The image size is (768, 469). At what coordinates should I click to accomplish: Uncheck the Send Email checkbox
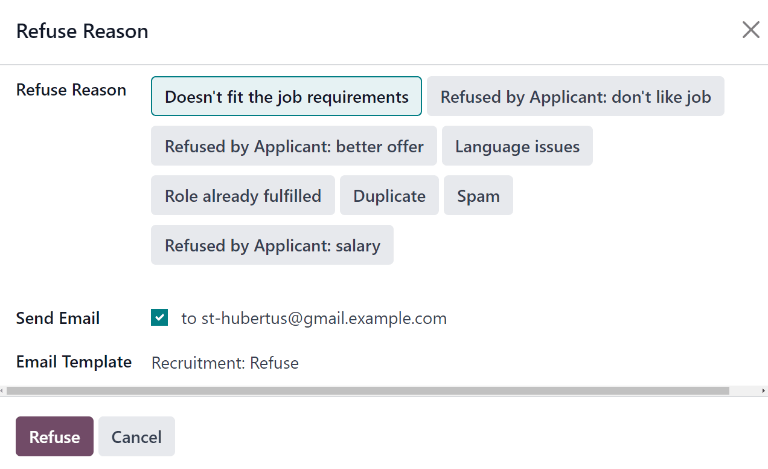click(159, 318)
